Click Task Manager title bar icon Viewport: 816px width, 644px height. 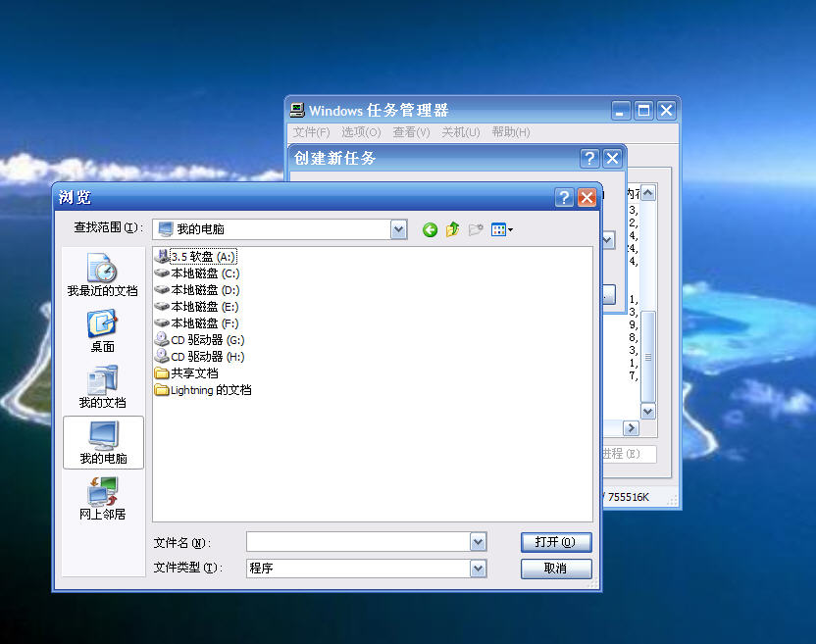click(x=297, y=110)
